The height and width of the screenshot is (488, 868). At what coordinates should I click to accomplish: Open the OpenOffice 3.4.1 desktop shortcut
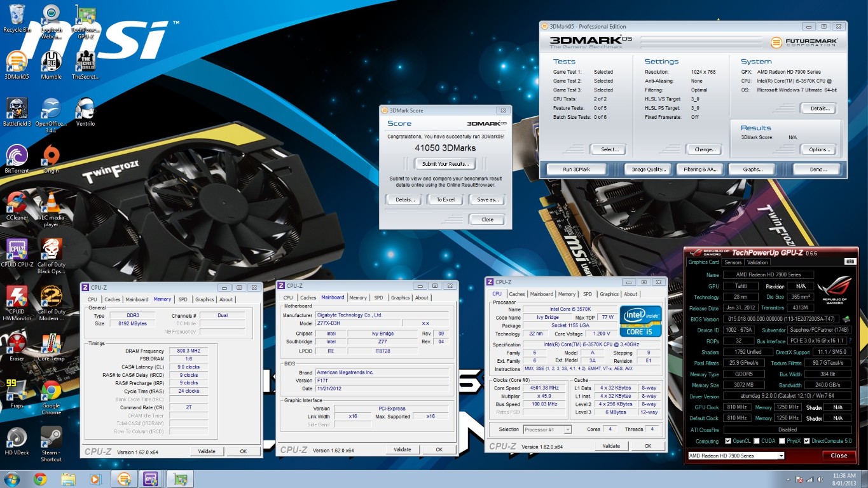52,116
